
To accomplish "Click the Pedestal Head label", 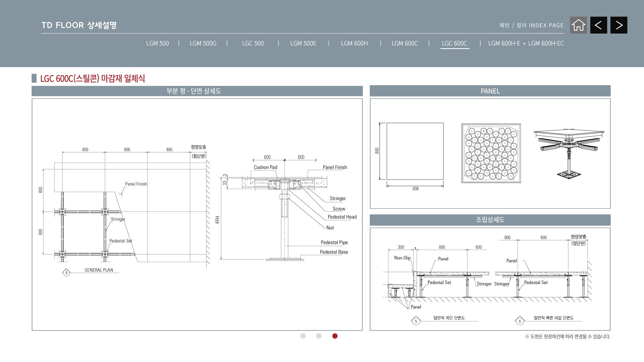I will tap(342, 217).
